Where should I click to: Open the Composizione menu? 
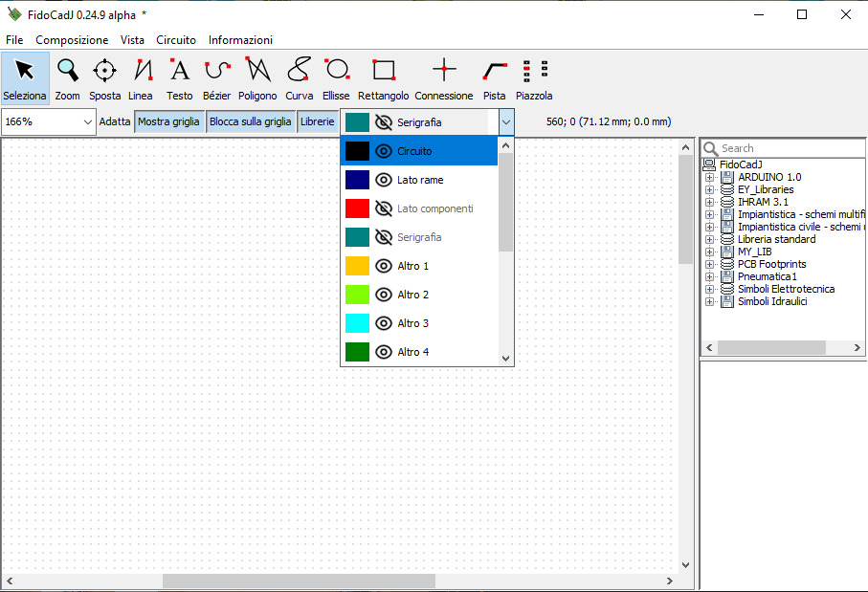72,40
